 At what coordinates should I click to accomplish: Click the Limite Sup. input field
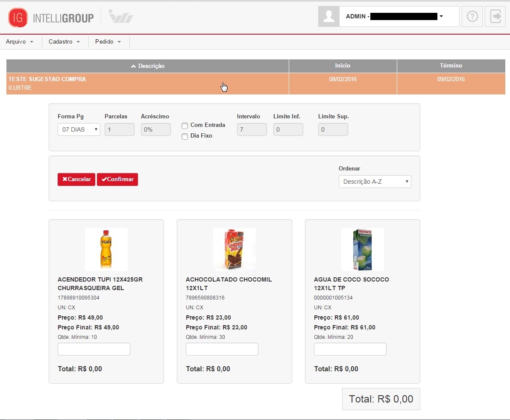(x=333, y=129)
